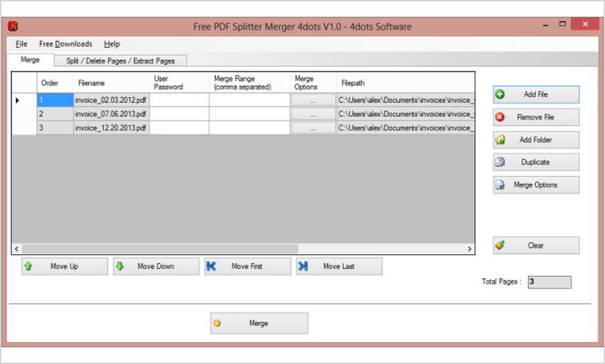Select the filename invoice_02.03.2012.pdf cell
Screen dimensions: 605x364
112,100
